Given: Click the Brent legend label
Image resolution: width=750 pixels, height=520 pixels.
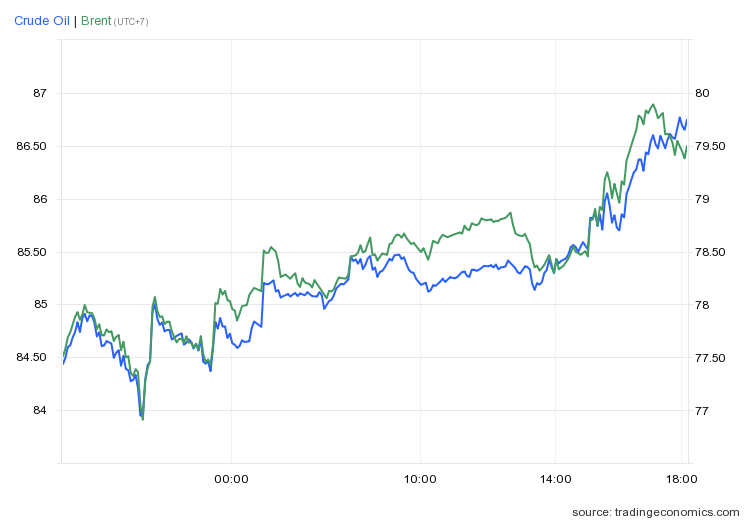Looking at the screenshot, I should [x=96, y=21].
